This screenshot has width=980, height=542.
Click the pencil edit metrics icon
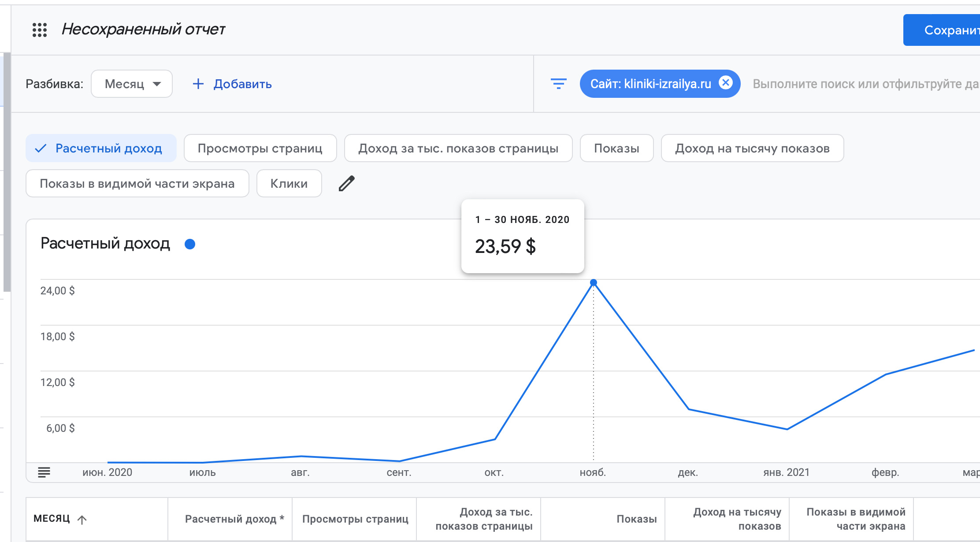pos(346,183)
